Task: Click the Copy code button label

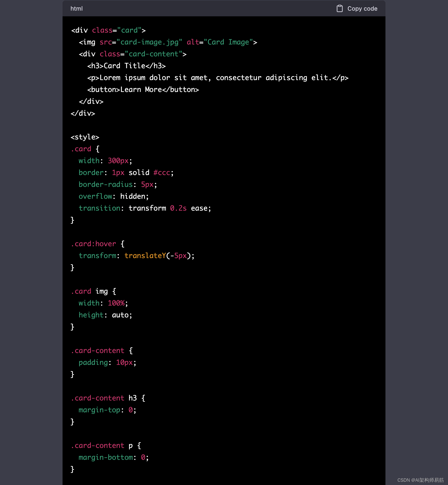Action: (x=362, y=9)
